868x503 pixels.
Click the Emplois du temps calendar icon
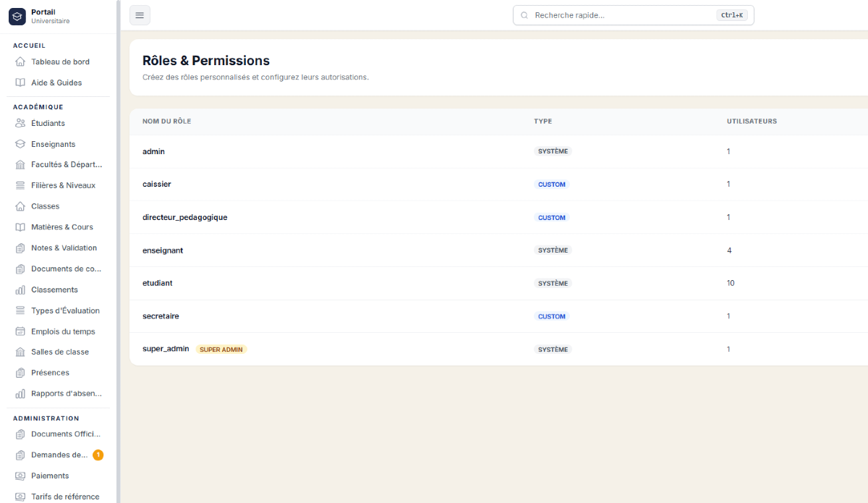point(20,331)
